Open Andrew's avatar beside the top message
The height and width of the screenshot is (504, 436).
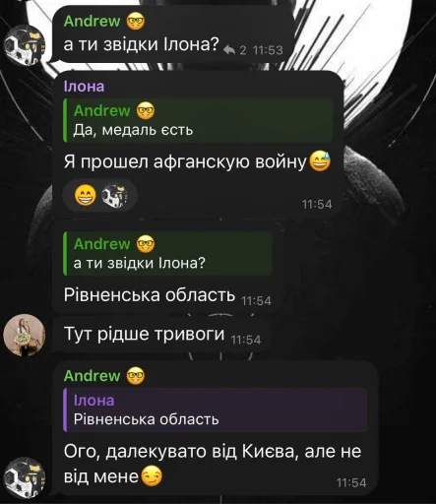tap(25, 45)
